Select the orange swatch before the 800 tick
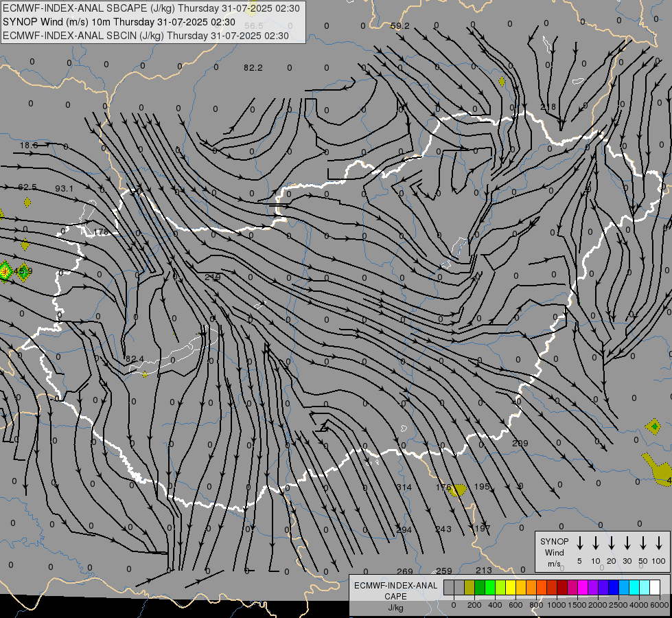Screen dimensions: 672x618 tap(531, 588)
